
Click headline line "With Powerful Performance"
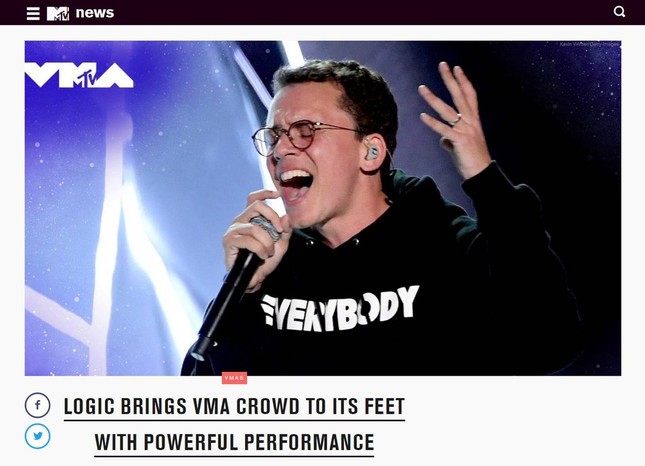coord(234,442)
